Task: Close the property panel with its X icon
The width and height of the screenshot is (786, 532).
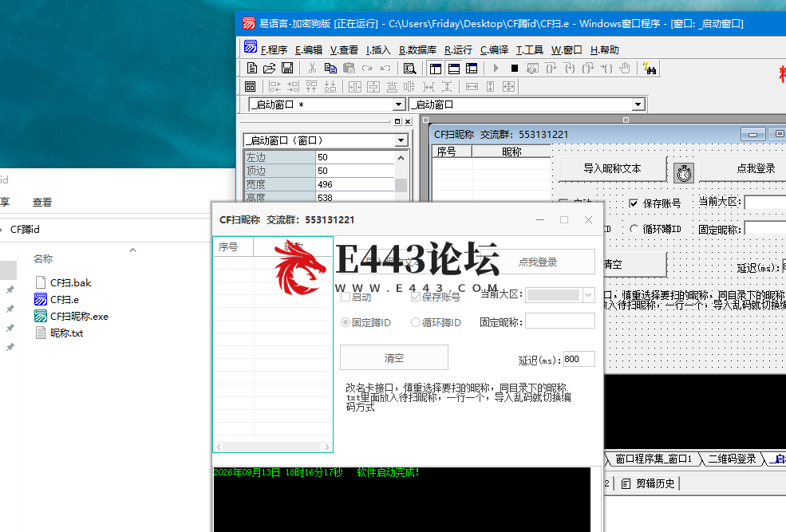Action: (x=408, y=121)
